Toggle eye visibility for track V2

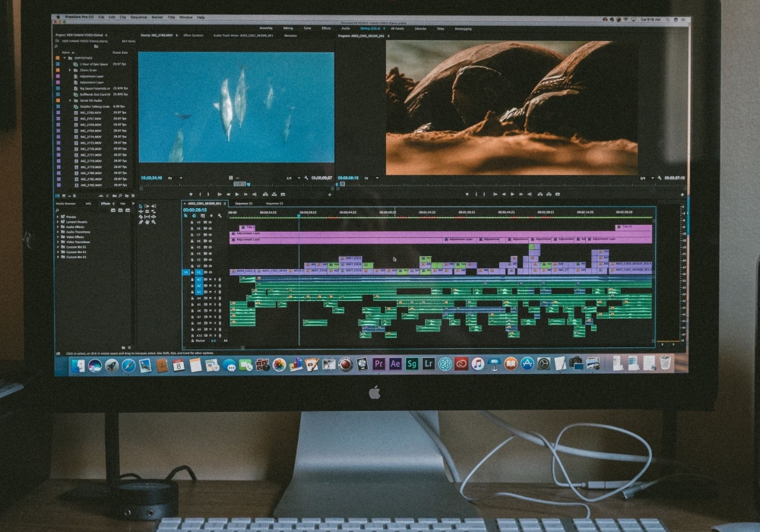(x=210, y=266)
